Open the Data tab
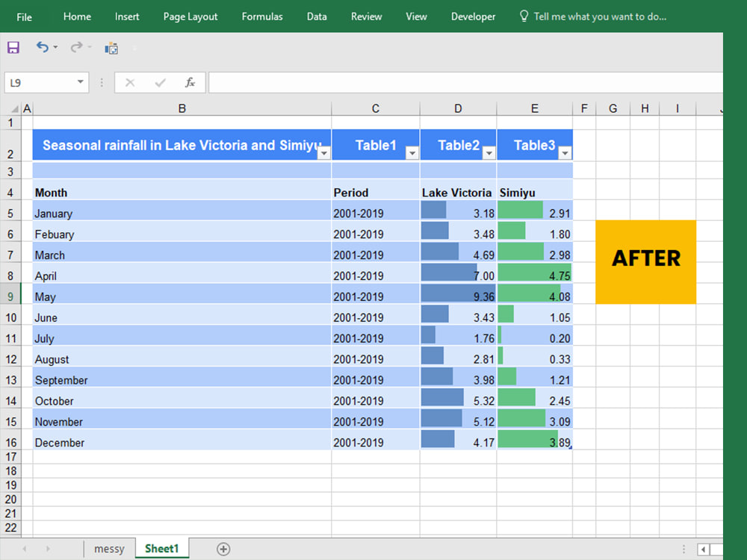Viewport: 747px width, 560px height. (x=317, y=16)
